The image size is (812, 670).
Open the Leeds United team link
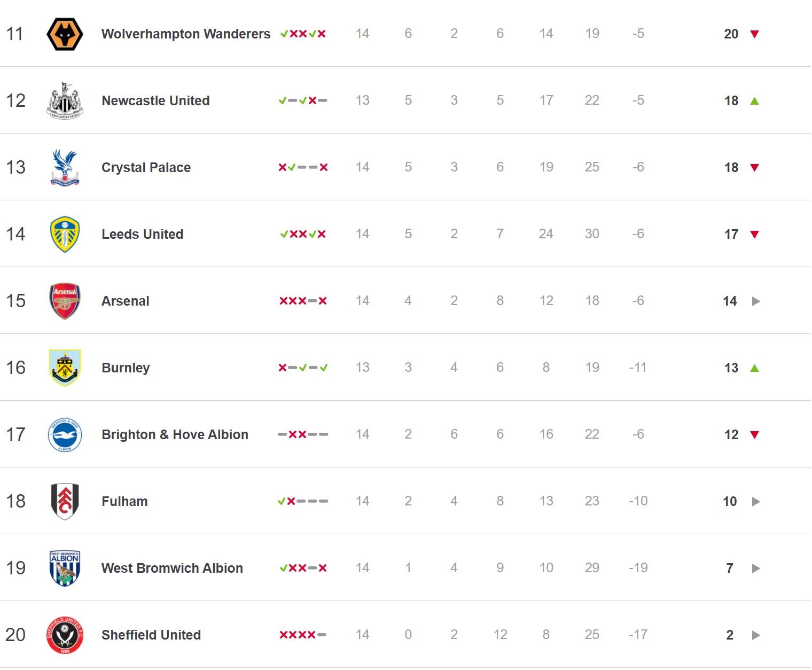pos(142,234)
